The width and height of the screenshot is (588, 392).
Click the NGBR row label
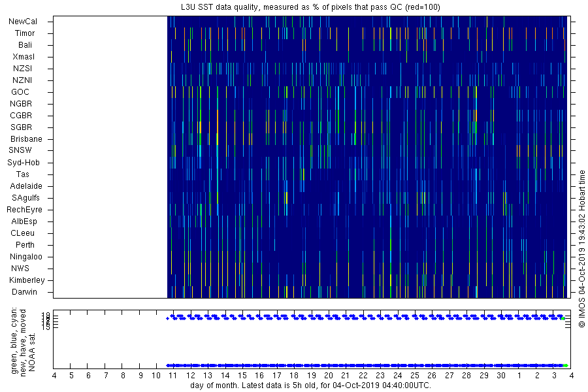click(21, 104)
